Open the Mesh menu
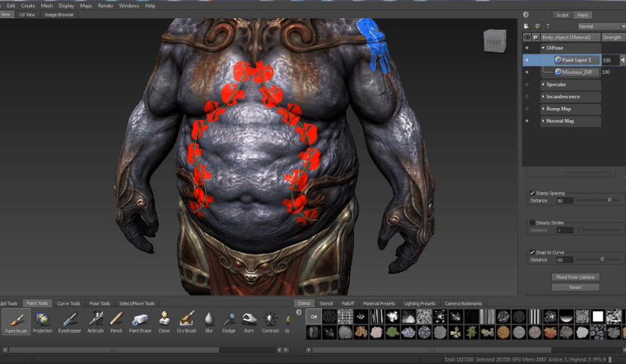The height and width of the screenshot is (364, 626). pyautogui.click(x=47, y=6)
